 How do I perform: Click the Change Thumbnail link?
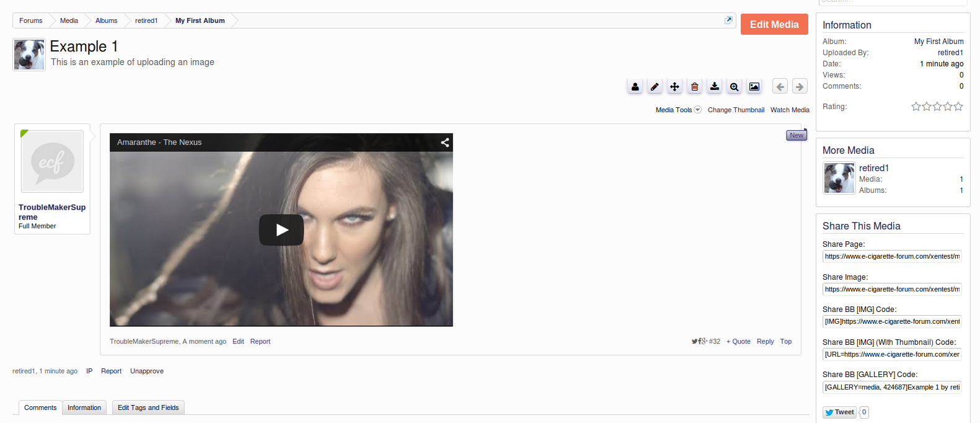click(736, 110)
